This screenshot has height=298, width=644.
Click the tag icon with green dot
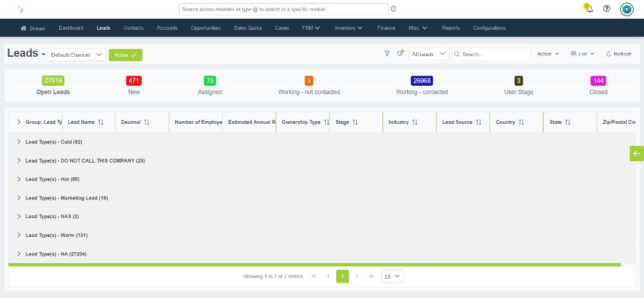pos(400,54)
